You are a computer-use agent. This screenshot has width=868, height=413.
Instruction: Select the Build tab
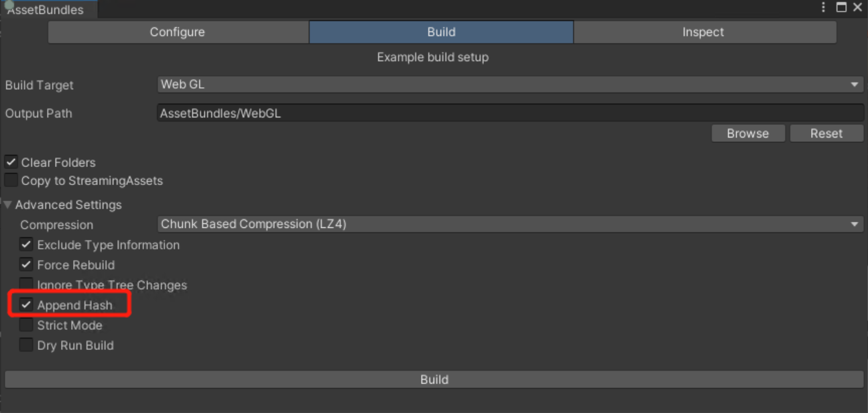coord(441,32)
